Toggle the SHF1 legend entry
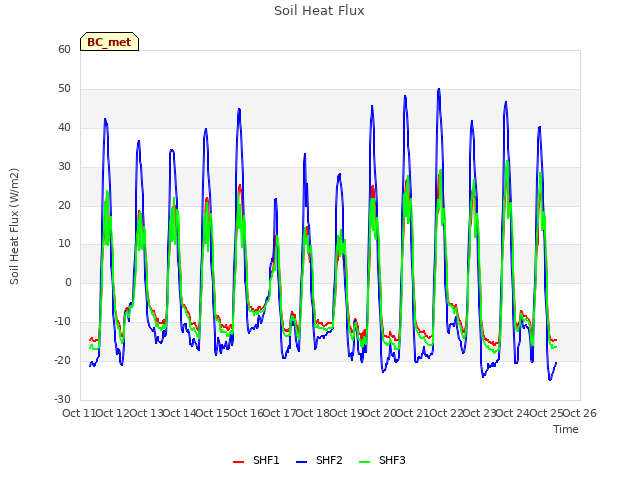 [x=256, y=460]
